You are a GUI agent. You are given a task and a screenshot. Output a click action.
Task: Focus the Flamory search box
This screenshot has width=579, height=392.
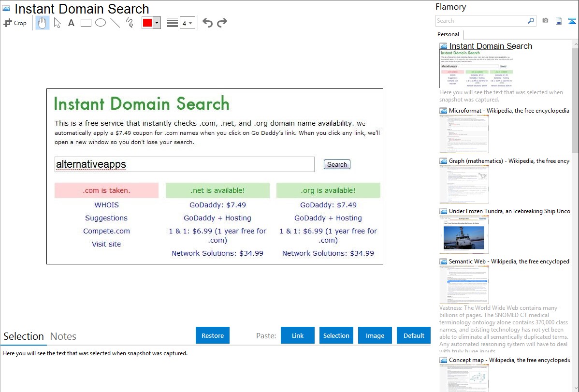point(481,21)
